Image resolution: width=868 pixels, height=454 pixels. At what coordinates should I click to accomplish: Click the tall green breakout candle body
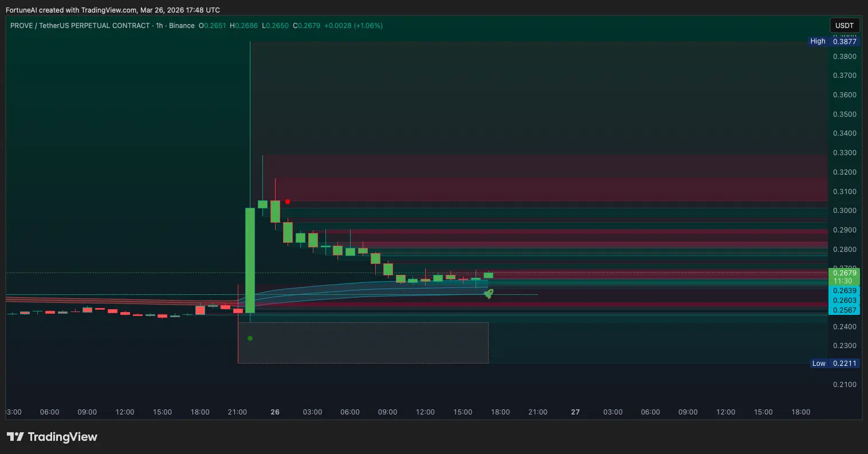(x=250, y=260)
